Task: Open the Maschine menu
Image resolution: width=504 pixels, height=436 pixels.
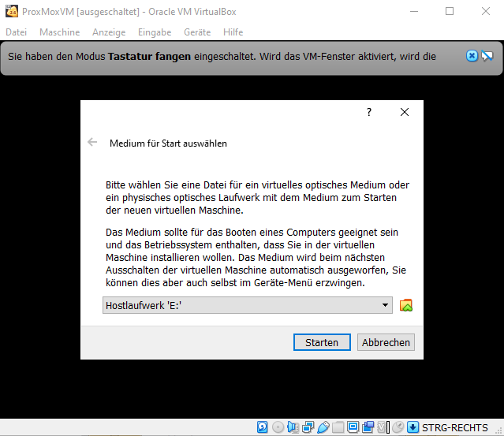Action: (x=59, y=32)
